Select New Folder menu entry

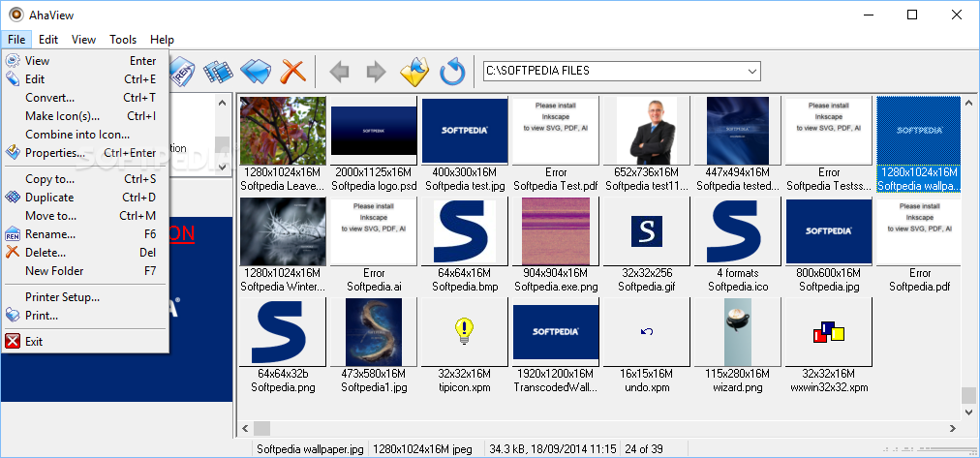point(85,271)
